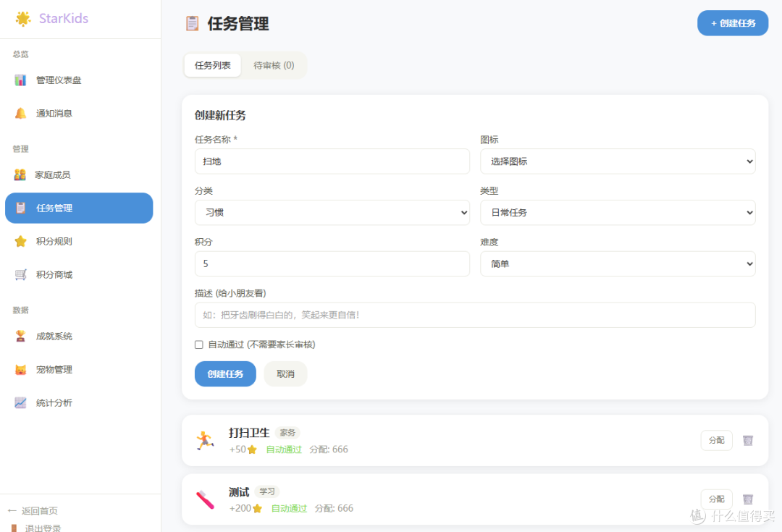This screenshot has width=782, height=532.
Task: Open 成就系统 in the sidebar
Action: point(79,336)
